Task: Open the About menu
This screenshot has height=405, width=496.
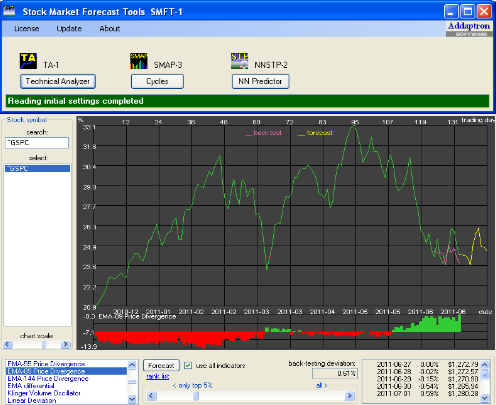Action: coord(110,29)
